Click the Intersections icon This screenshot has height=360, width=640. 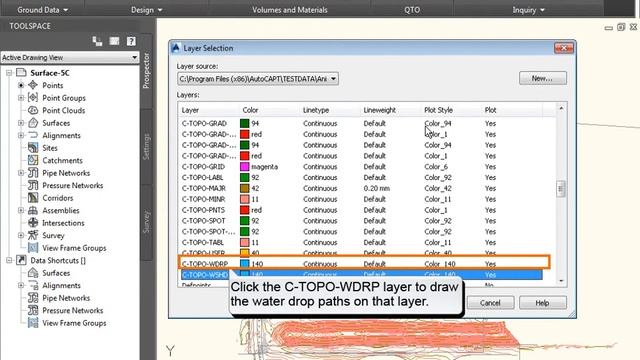pos(33,223)
